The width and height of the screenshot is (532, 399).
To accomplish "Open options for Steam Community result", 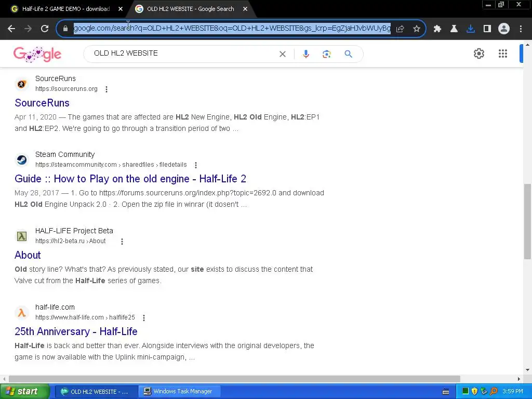I will [x=196, y=165].
